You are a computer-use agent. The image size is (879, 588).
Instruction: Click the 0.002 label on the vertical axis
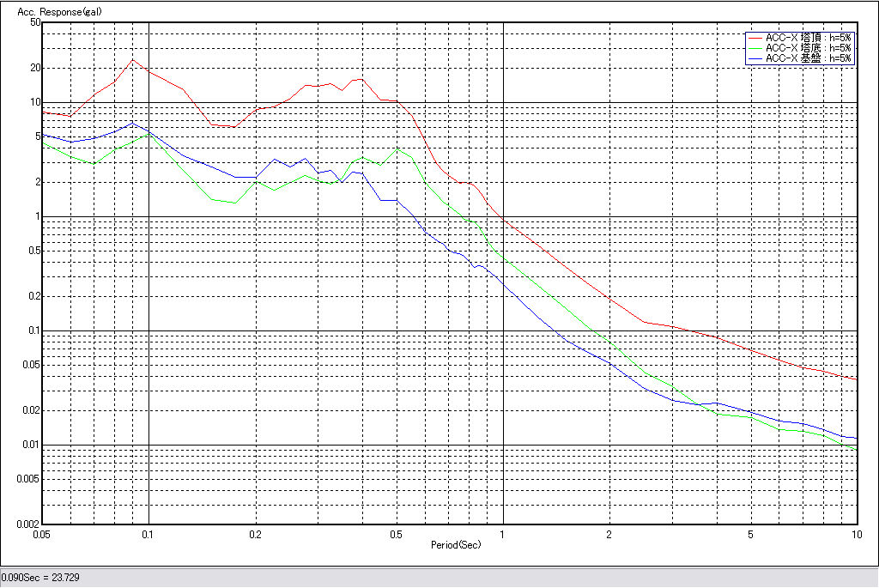(x=30, y=524)
